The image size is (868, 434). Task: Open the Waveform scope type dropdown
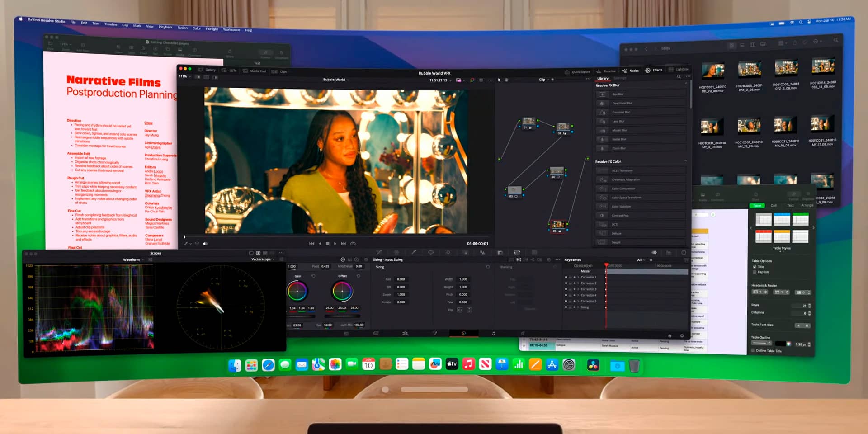tap(133, 260)
